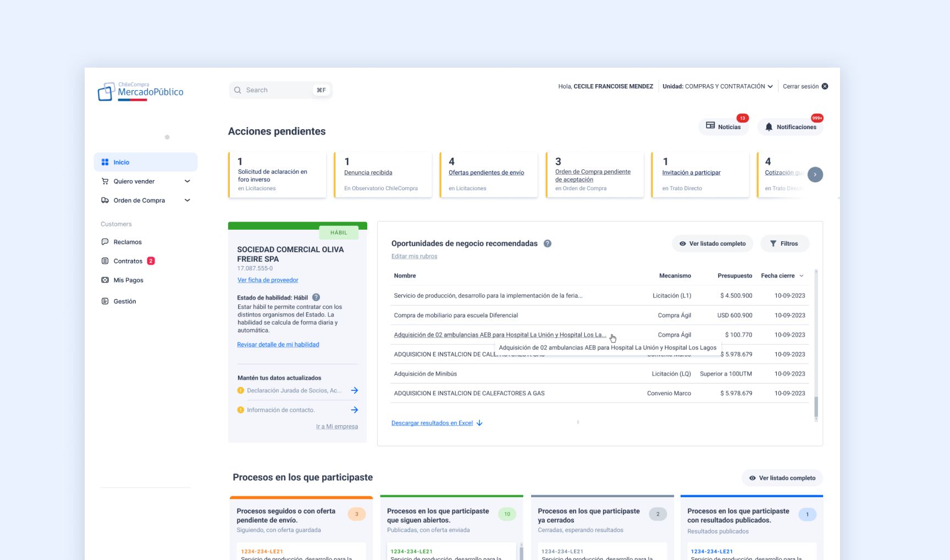950x560 pixels.
Task: Open the Noticias icon with 13 badge
Action: (709, 126)
